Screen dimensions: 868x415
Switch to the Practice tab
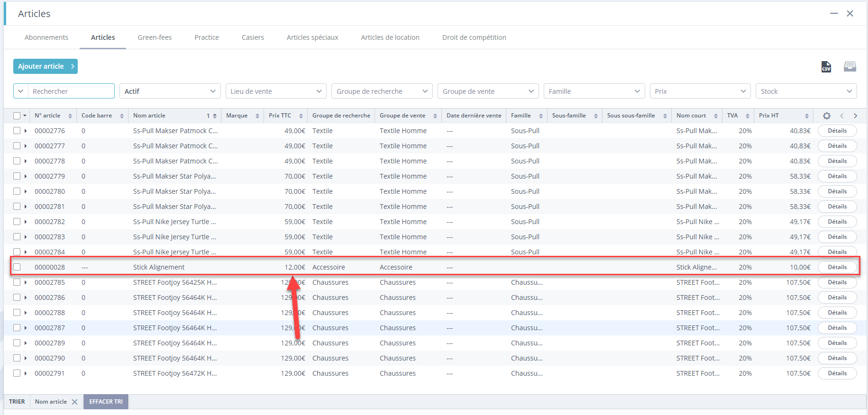click(x=207, y=37)
